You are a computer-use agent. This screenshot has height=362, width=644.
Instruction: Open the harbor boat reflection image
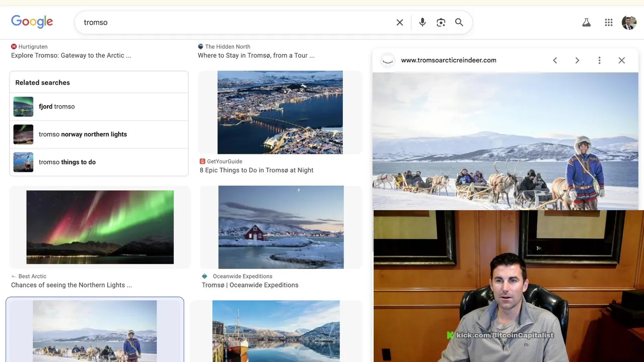pyautogui.click(x=276, y=331)
